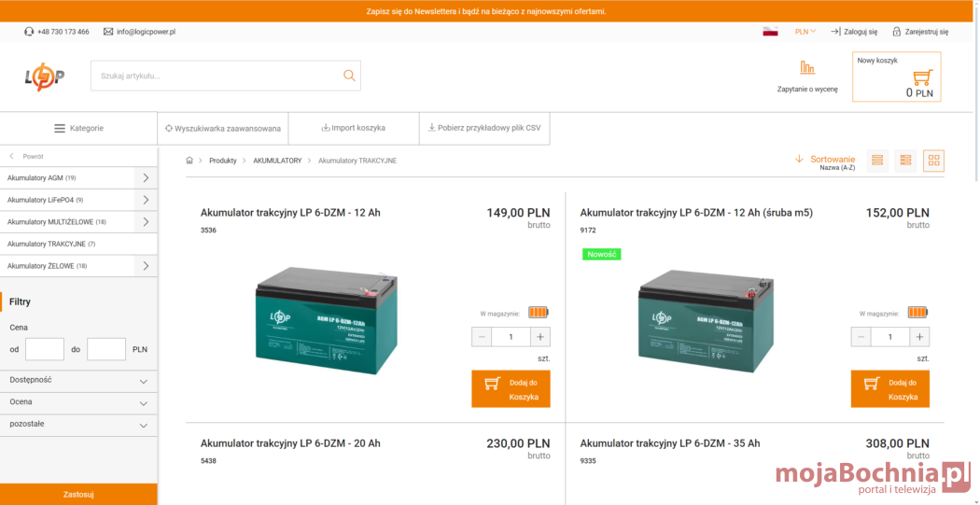Open the shopping cart icon

[x=922, y=77]
